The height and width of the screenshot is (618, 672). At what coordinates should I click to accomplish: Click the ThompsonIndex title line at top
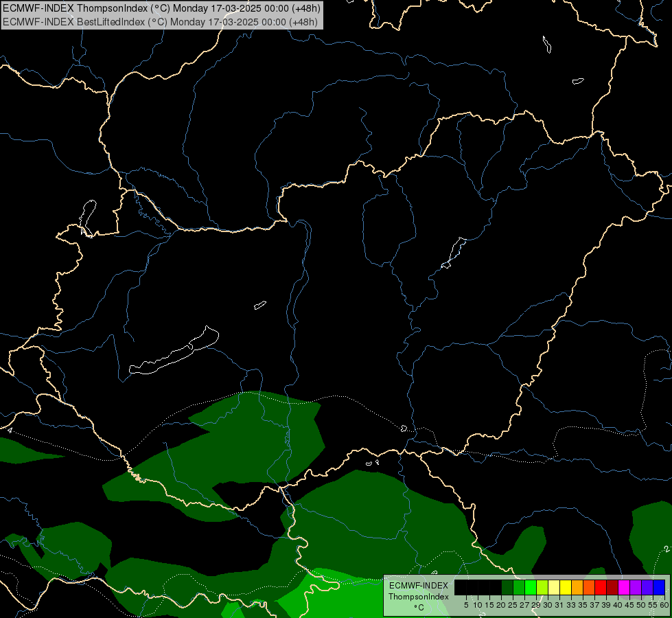161,8
